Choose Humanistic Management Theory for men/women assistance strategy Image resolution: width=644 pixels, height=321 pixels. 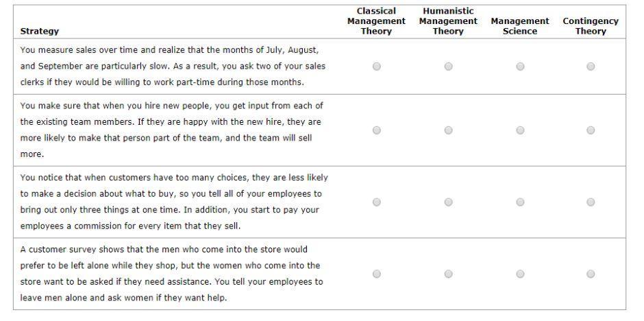click(448, 274)
